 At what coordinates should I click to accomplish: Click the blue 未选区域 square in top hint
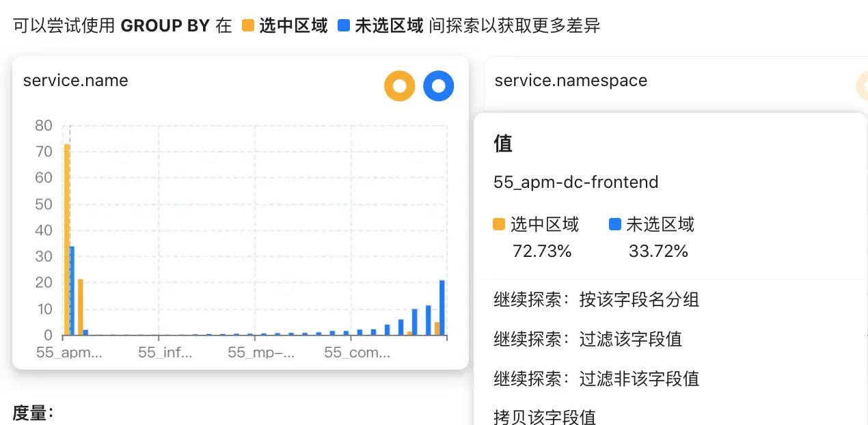344,27
